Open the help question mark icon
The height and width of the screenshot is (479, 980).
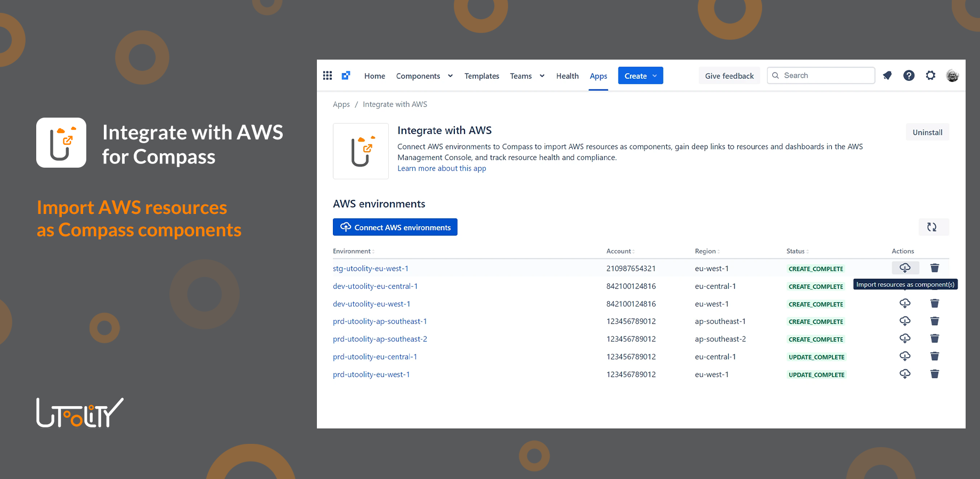(x=909, y=75)
